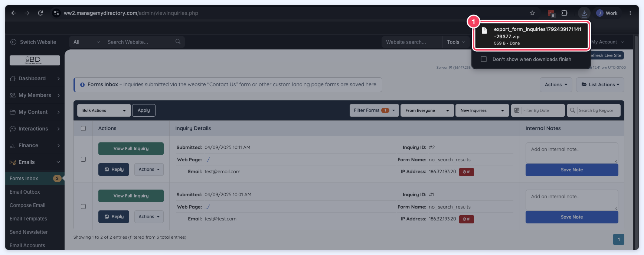Click the Apply button
The image size is (644, 255).
144,110
